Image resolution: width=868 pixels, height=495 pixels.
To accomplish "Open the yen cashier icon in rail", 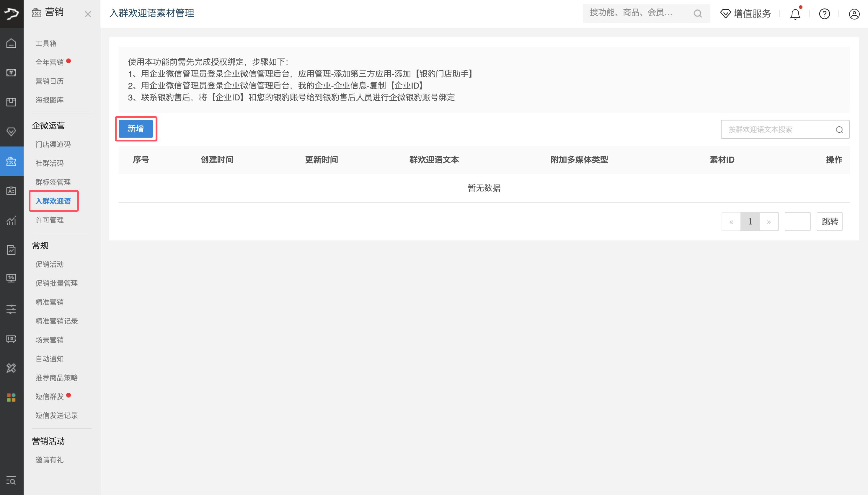I will [x=11, y=72].
